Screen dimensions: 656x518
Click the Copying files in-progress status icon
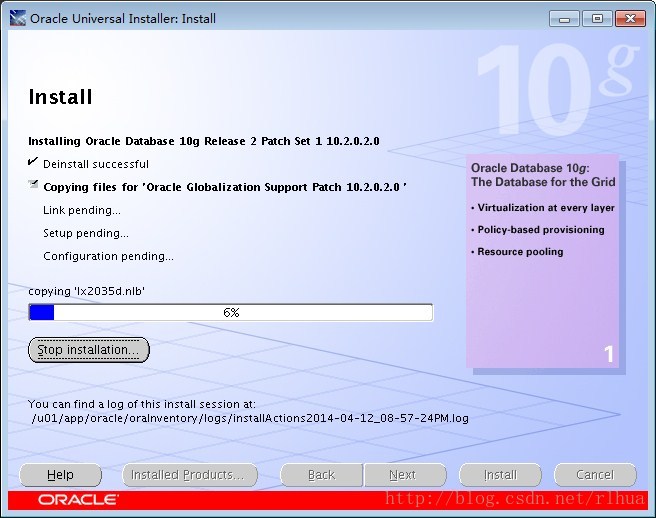[33, 184]
